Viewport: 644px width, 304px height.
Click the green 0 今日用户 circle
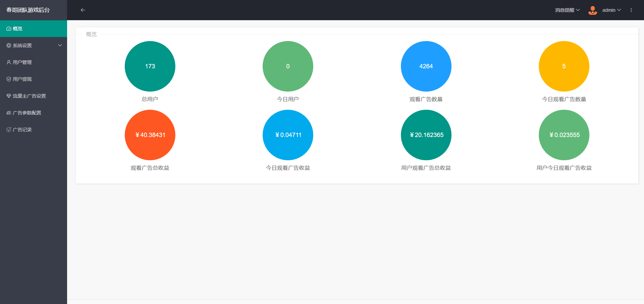[x=288, y=66]
